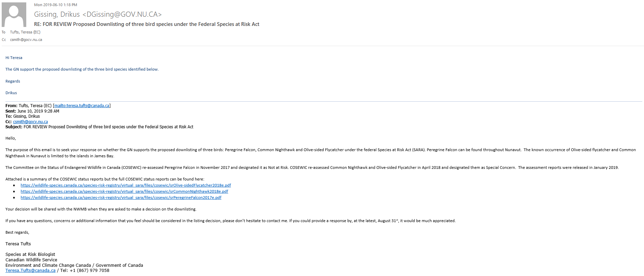
Task: Click 'Teresa Tufts' name in the signature
Action: pos(18,244)
